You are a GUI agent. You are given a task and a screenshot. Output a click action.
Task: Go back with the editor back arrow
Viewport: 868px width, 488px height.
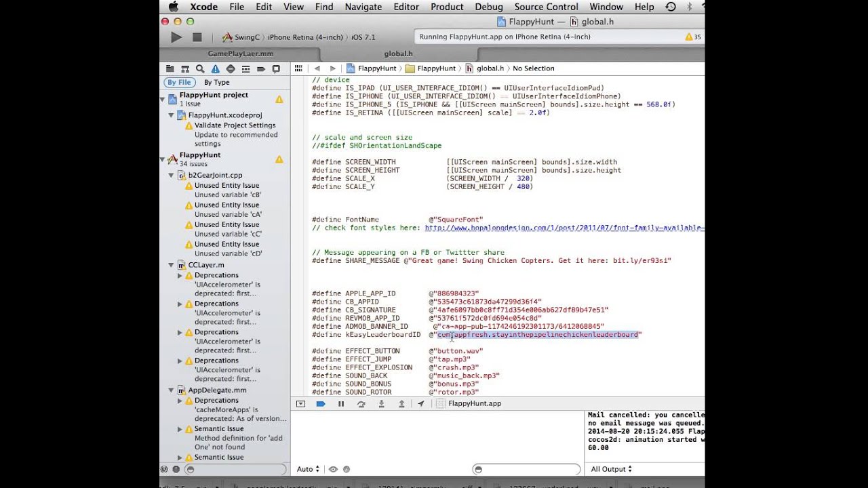[317, 68]
